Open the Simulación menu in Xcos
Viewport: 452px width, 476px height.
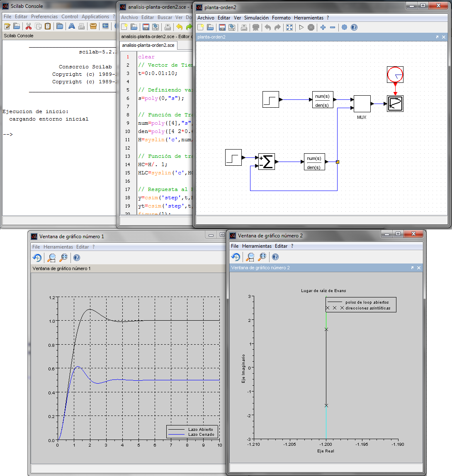point(256,18)
